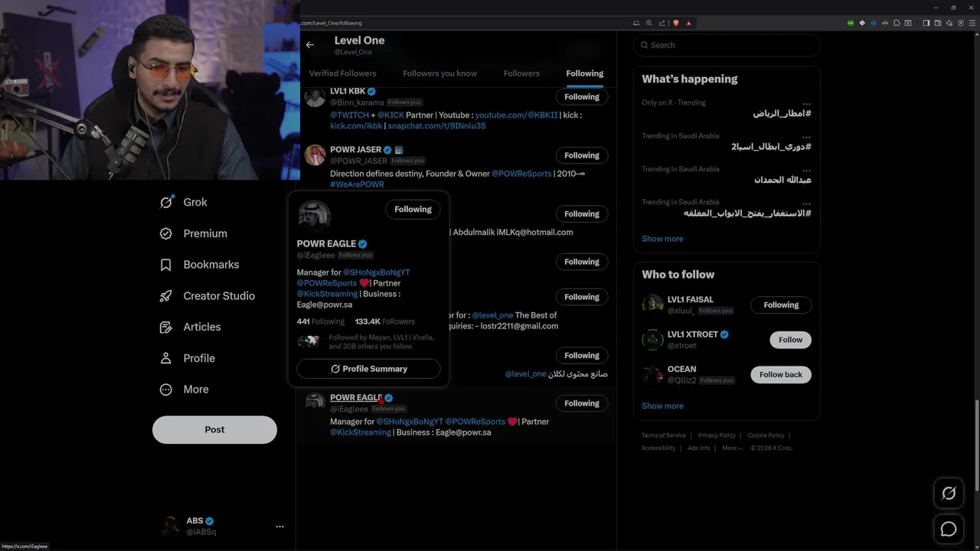Open @KickStreaming link in hover card
The image size is (980, 551).
327,294
